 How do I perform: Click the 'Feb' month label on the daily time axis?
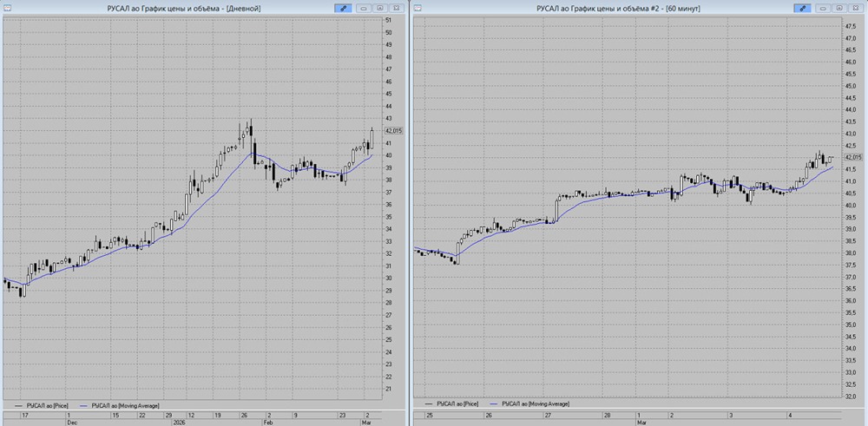(x=266, y=422)
